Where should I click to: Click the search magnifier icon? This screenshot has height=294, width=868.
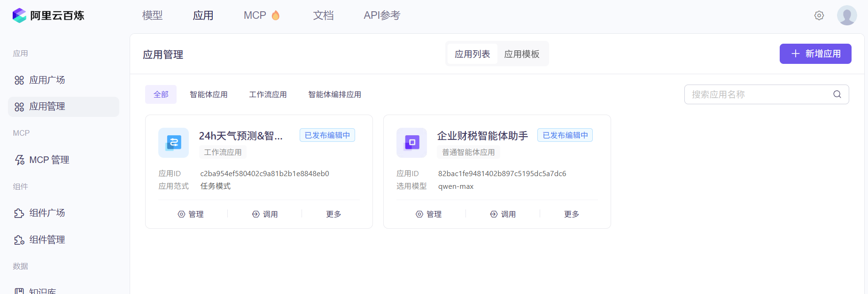click(x=837, y=94)
